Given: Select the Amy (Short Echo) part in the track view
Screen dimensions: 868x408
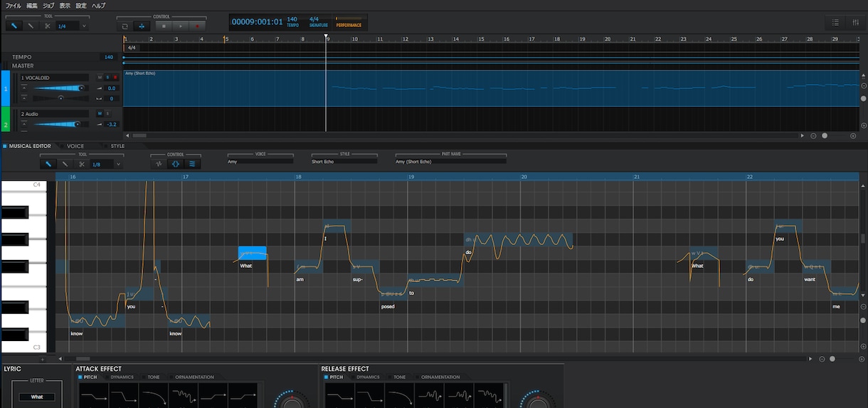Looking at the screenshot, I should [x=490, y=88].
